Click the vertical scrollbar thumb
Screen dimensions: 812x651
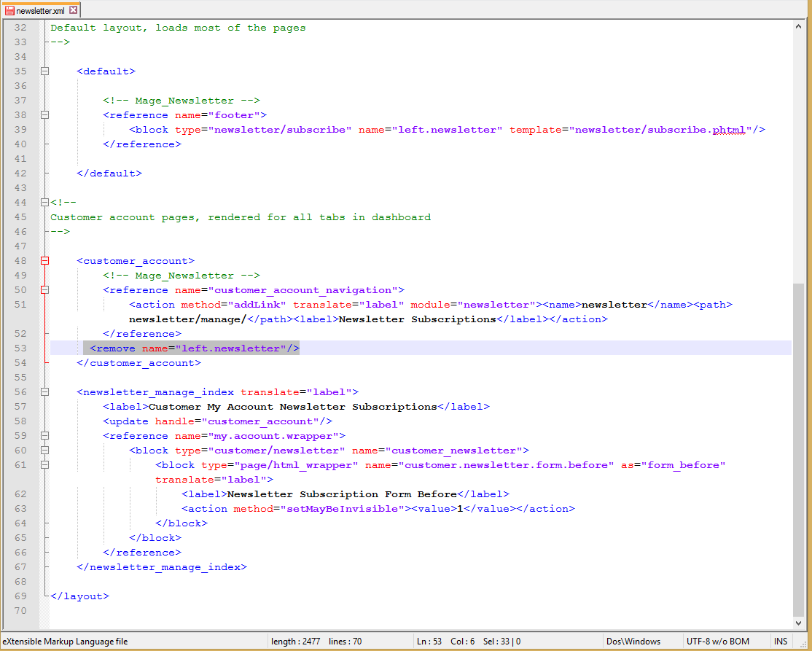coord(798,450)
